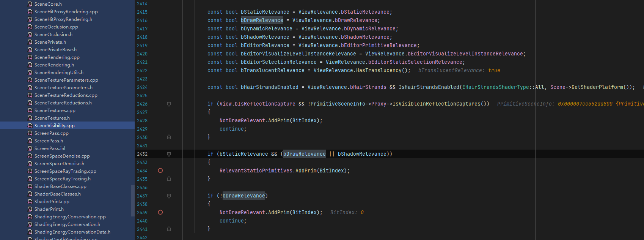Screen dimensions: 644x240
Task: Click HasTranslucency() call on line 2422
Action: [x=382, y=71]
